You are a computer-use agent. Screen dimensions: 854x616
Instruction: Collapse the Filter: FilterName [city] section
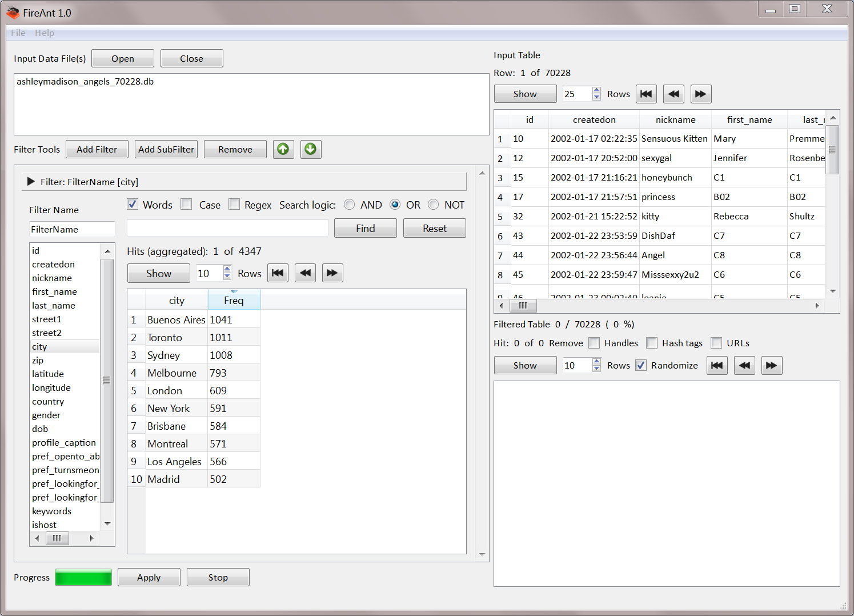31,182
